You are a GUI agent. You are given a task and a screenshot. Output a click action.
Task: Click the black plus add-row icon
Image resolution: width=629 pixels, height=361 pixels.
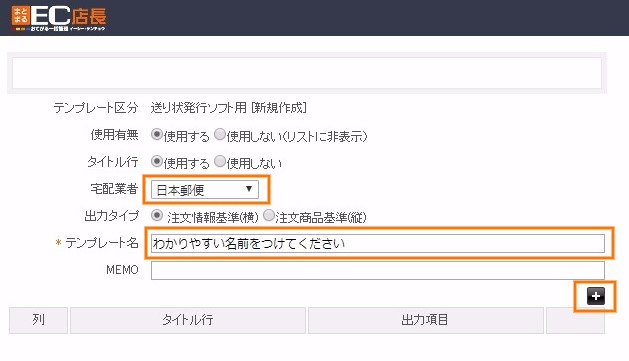(x=596, y=296)
